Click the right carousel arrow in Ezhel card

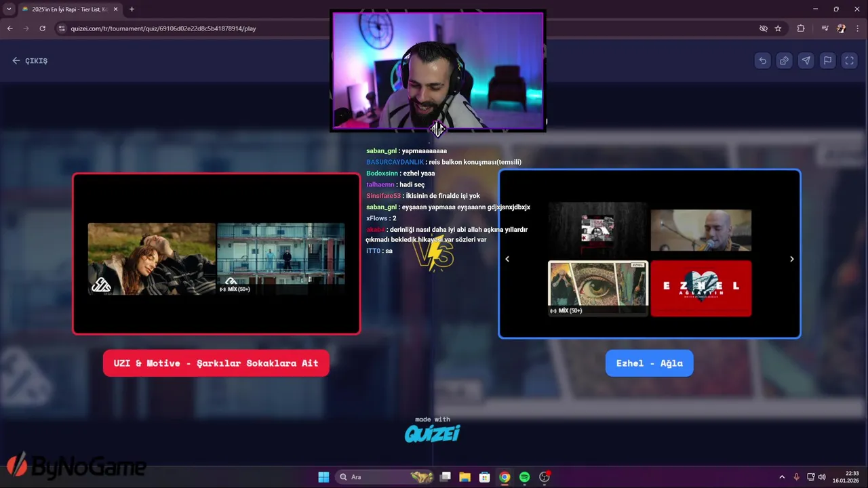click(x=791, y=259)
